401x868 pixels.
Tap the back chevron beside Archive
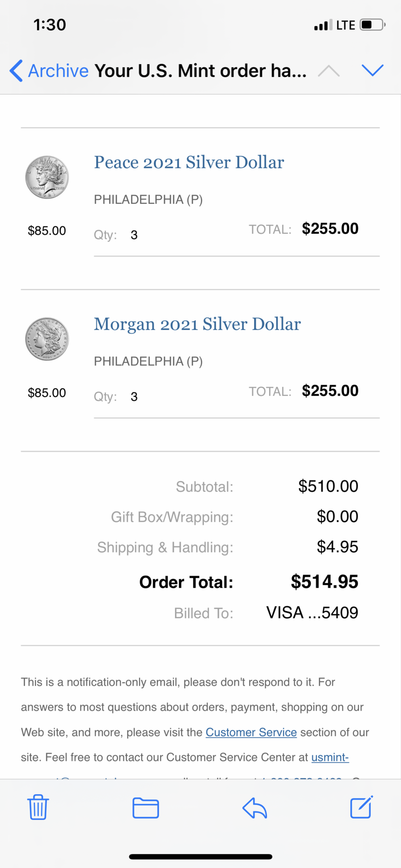click(x=16, y=71)
